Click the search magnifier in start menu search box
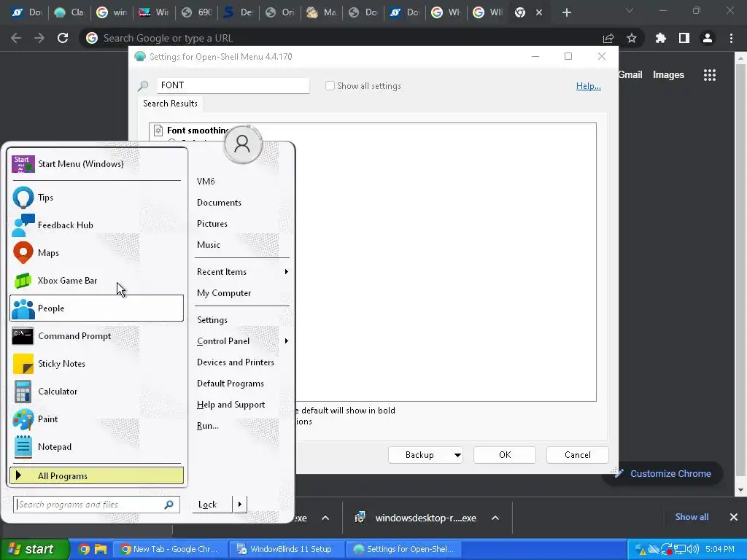Image resolution: width=747 pixels, height=560 pixels. coord(169,505)
